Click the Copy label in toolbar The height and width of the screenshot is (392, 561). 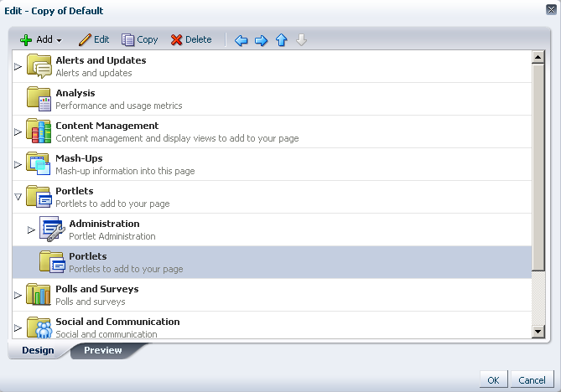coord(148,40)
